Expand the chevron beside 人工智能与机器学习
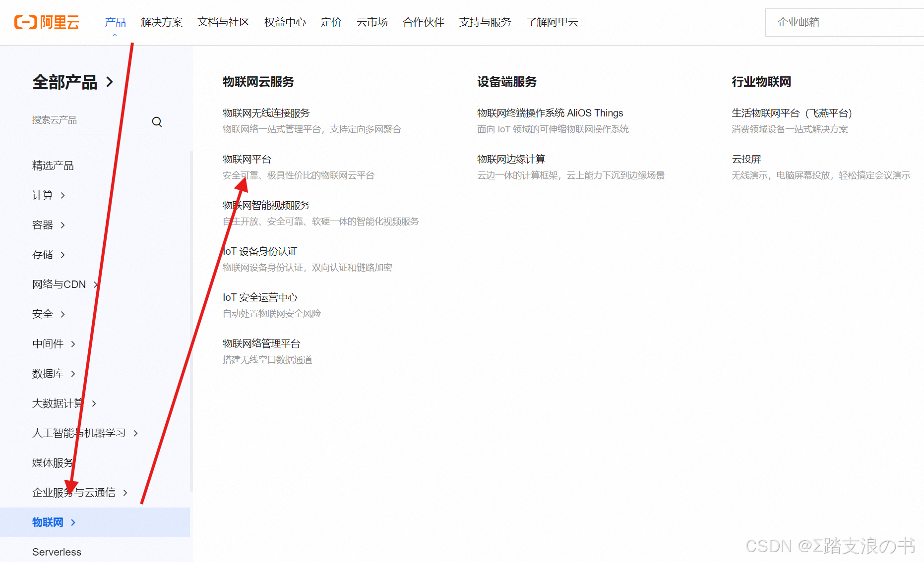 pos(136,433)
